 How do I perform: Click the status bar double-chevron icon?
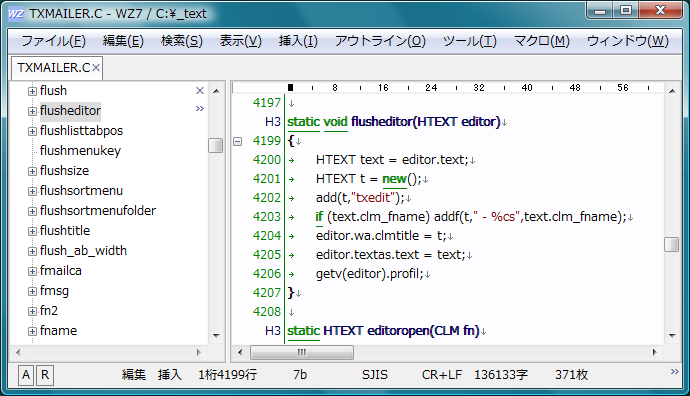tap(675, 372)
